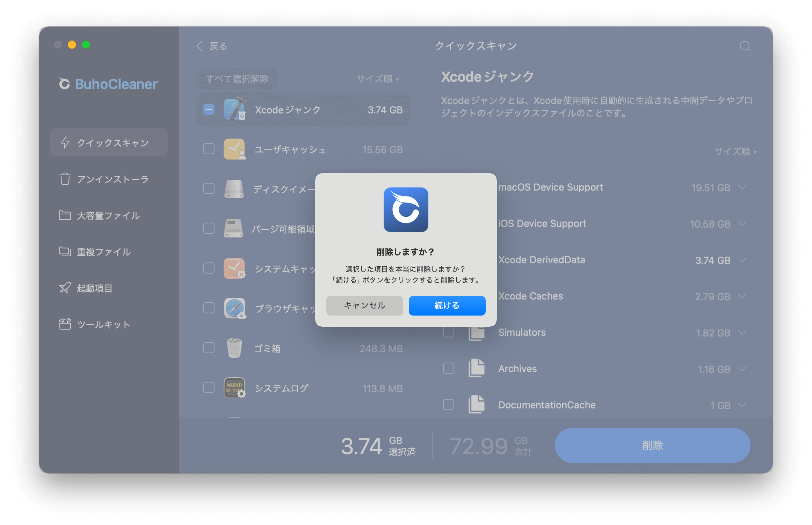The width and height of the screenshot is (812, 525).
Task: Click the 72.99 GB 合計 total value
Action: pyautogui.click(x=491, y=446)
